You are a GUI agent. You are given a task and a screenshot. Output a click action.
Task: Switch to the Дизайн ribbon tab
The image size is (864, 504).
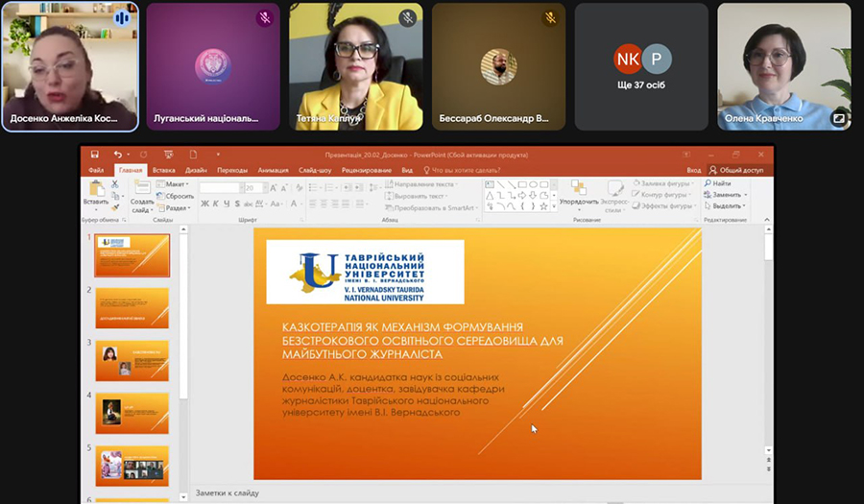[196, 170]
